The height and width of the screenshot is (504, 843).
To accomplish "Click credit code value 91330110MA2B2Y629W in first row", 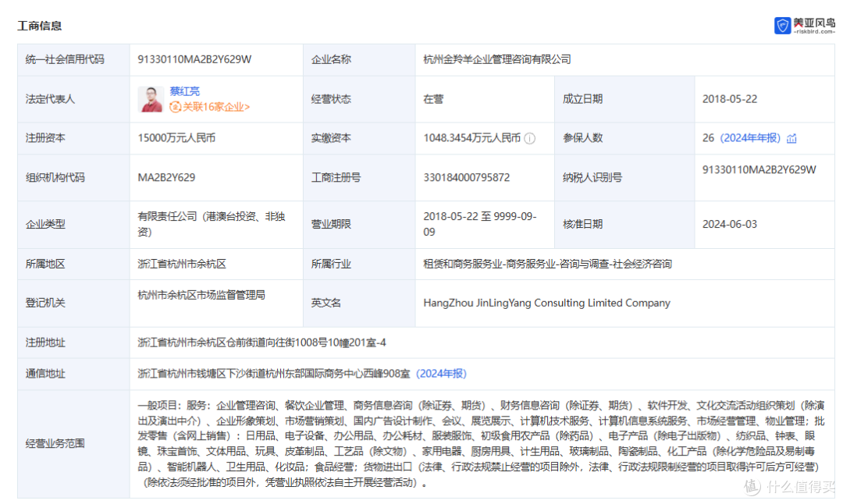I will (x=194, y=59).
